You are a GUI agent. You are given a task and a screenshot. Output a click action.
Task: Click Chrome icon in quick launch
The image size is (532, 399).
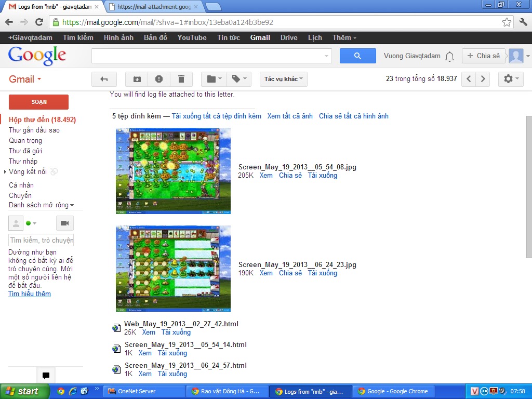[61, 391]
